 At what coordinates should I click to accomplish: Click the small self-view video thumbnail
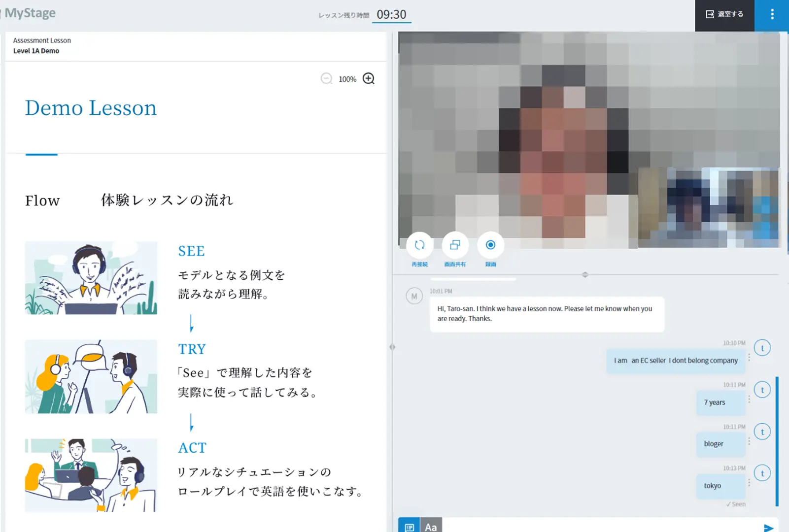[709, 207]
